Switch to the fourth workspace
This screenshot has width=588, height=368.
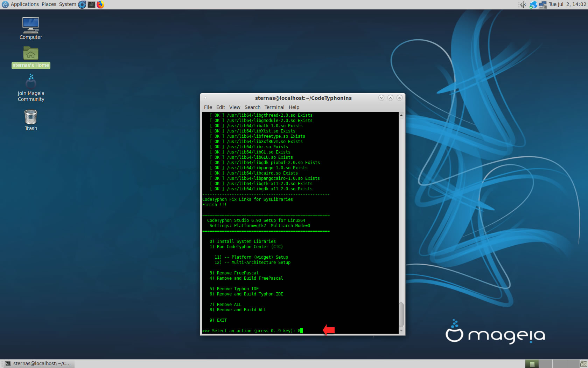tap(572, 364)
